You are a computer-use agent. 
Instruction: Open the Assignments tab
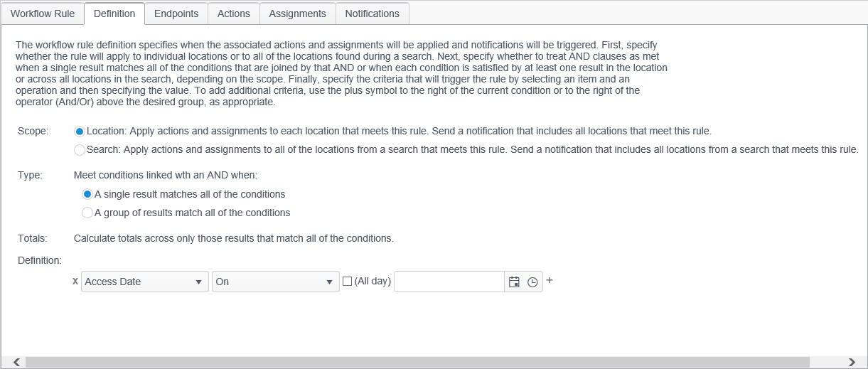point(297,14)
